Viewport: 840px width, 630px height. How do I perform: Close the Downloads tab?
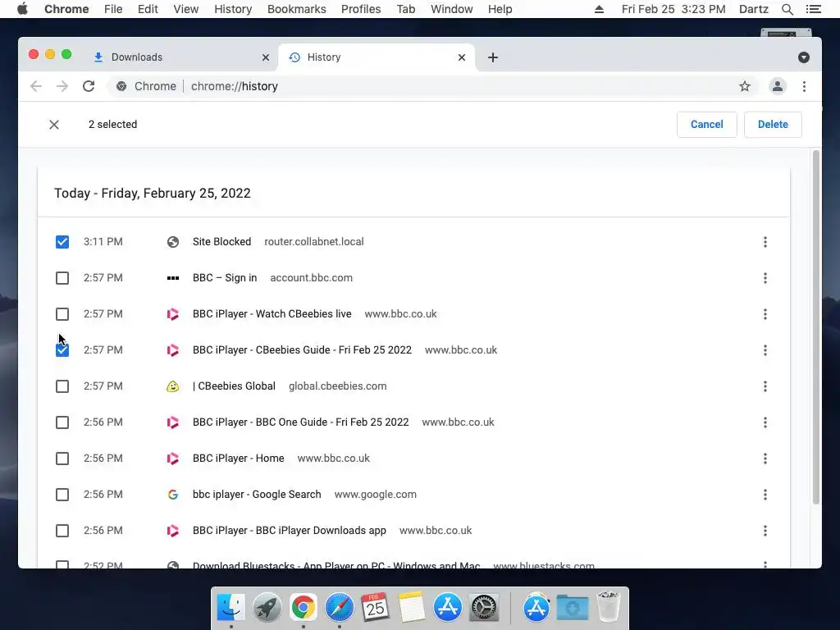point(266,57)
